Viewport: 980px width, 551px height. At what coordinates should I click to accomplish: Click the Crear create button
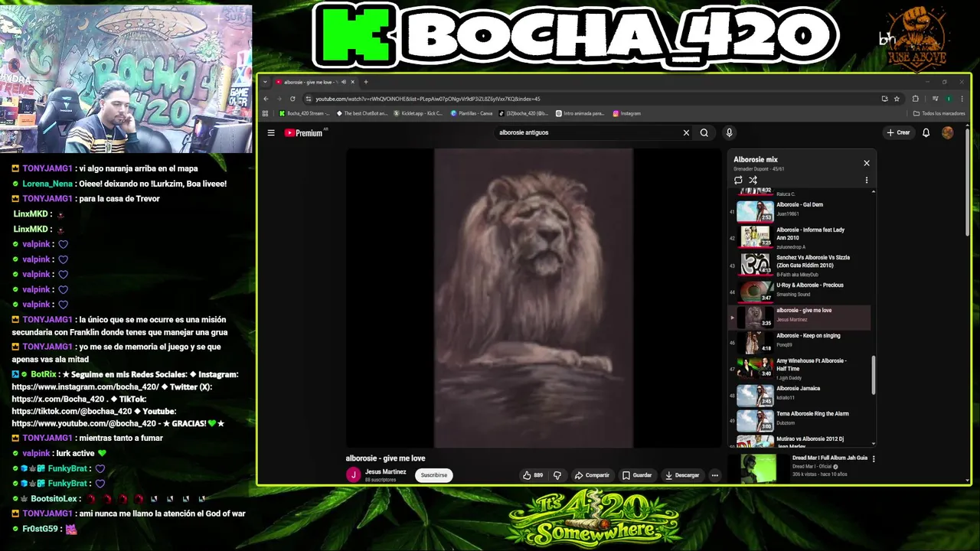tap(898, 132)
